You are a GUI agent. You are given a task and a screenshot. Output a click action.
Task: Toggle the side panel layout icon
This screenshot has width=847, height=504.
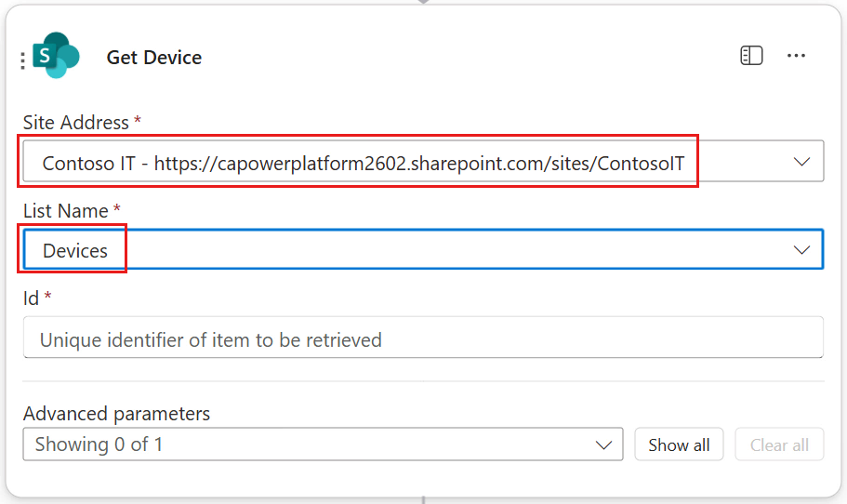point(751,56)
